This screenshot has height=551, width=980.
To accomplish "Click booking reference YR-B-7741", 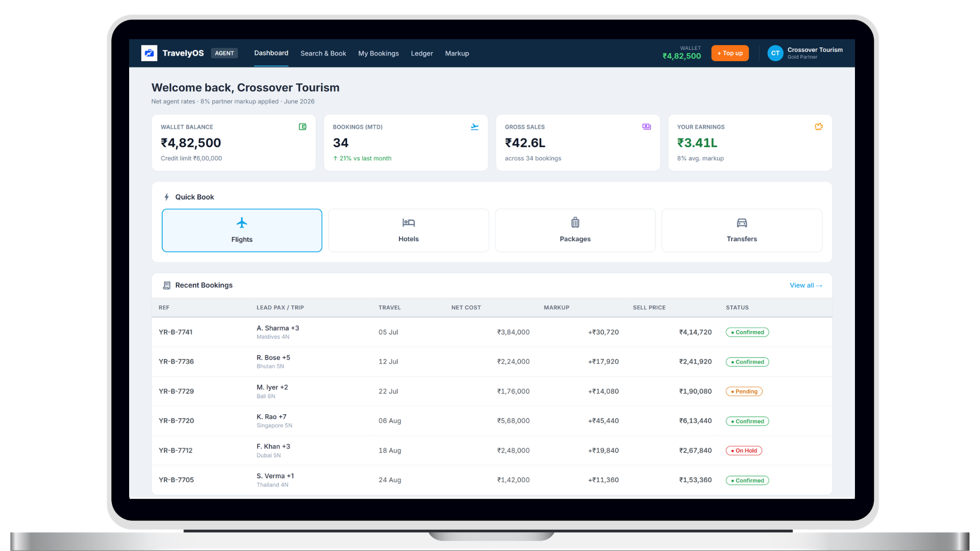I will click(176, 332).
